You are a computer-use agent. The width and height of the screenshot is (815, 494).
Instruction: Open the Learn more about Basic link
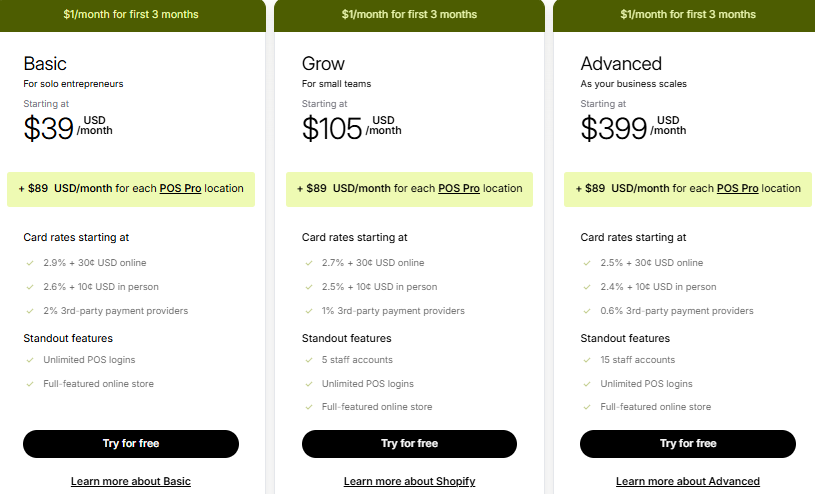pos(130,481)
